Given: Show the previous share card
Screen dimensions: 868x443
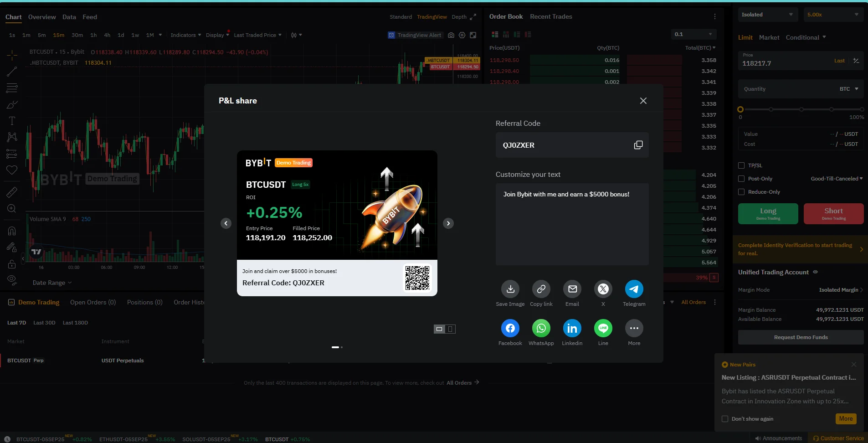Looking at the screenshot, I should click(x=226, y=223).
